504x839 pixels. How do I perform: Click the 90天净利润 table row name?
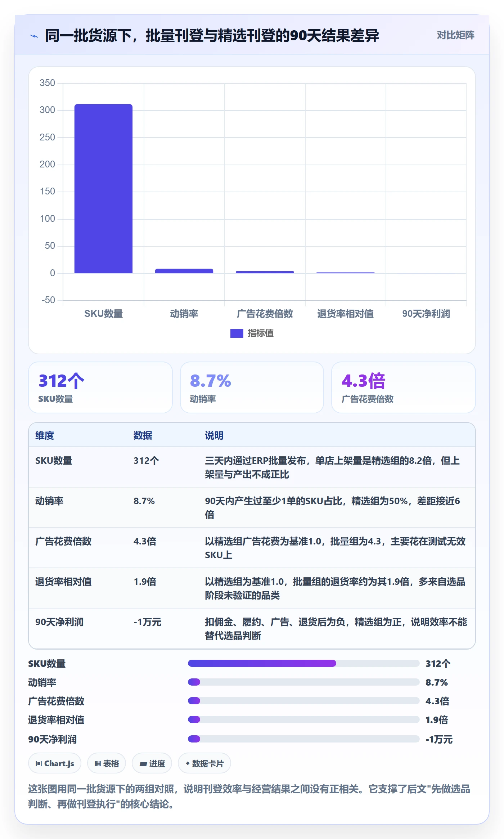(59, 622)
